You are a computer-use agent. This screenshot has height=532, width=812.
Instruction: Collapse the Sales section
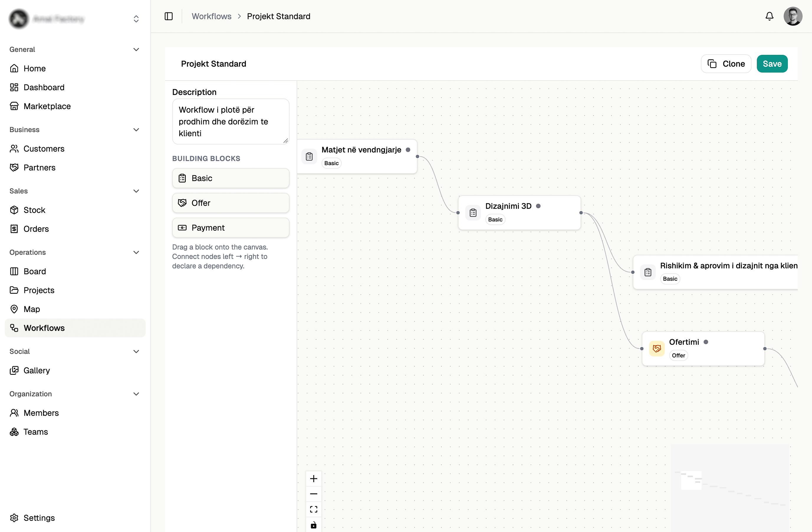136,191
